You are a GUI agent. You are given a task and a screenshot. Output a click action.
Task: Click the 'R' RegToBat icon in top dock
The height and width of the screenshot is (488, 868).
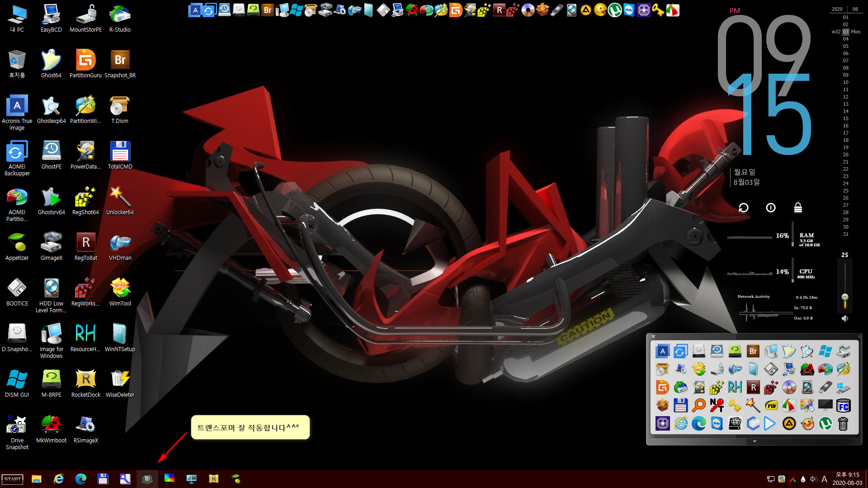point(499,10)
